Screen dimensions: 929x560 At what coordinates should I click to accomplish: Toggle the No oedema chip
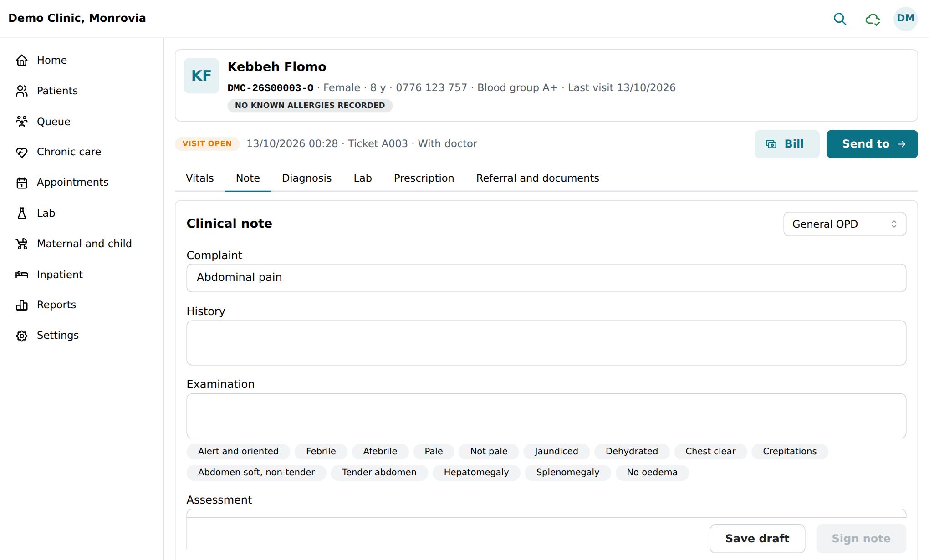pyautogui.click(x=652, y=472)
